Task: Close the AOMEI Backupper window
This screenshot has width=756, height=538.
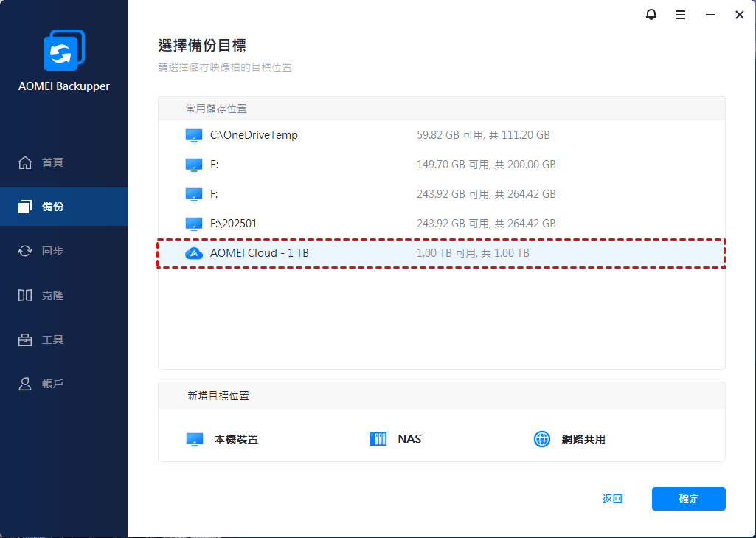Action: tap(739, 15)
